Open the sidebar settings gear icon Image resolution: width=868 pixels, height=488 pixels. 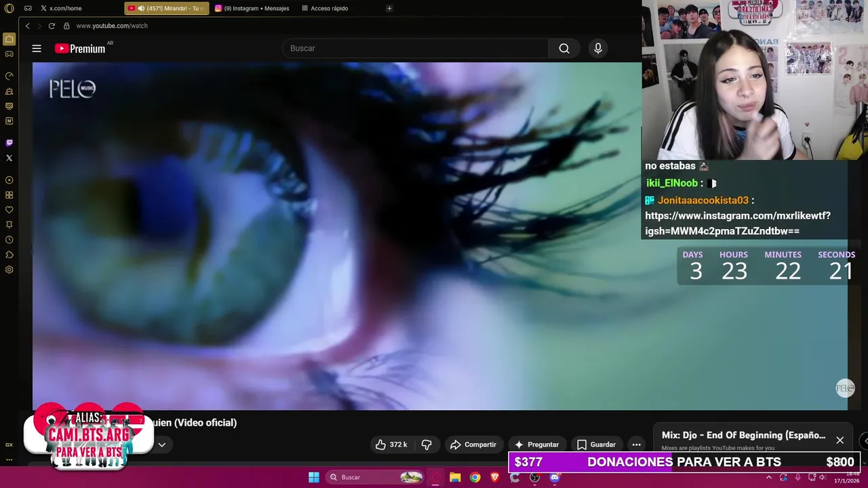click(x=9, y=270)
